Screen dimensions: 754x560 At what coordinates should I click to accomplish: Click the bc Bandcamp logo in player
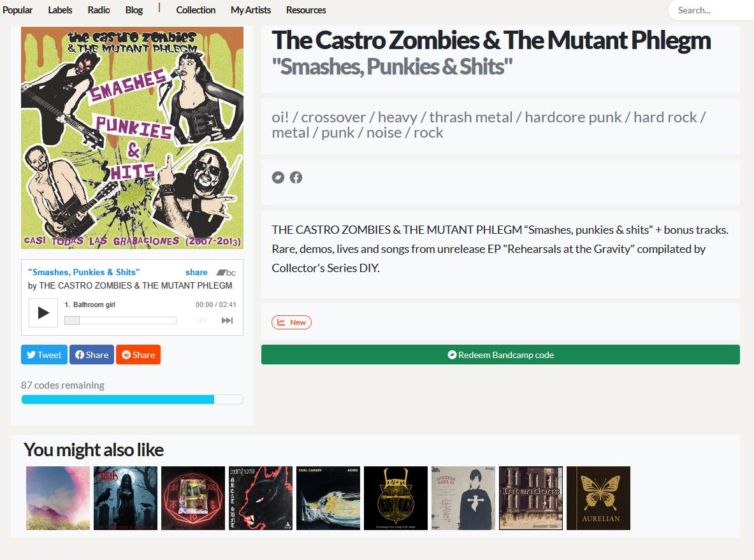[226, 273]
